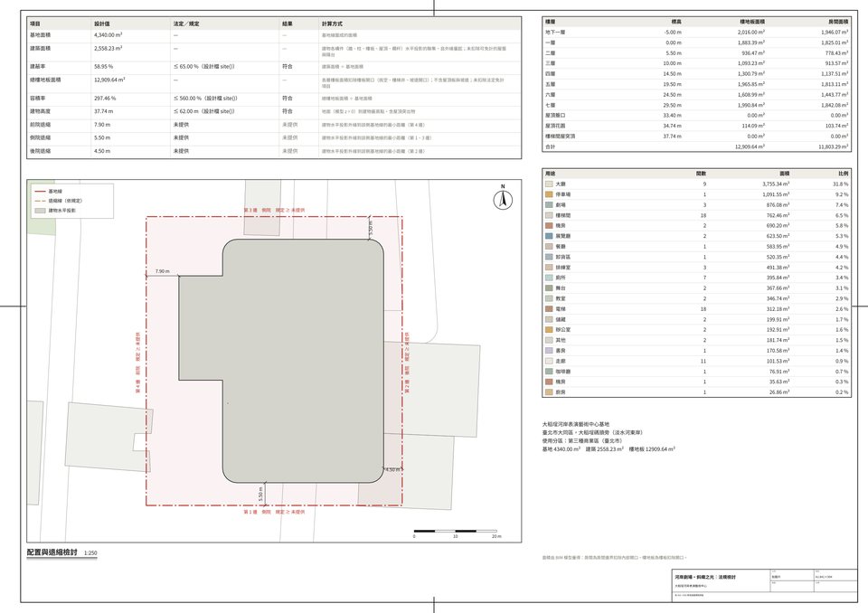The height and width of the screenshot is (613, 868).
Task: Click the "房間面積" column header
Action: click(x=838, y=22)
